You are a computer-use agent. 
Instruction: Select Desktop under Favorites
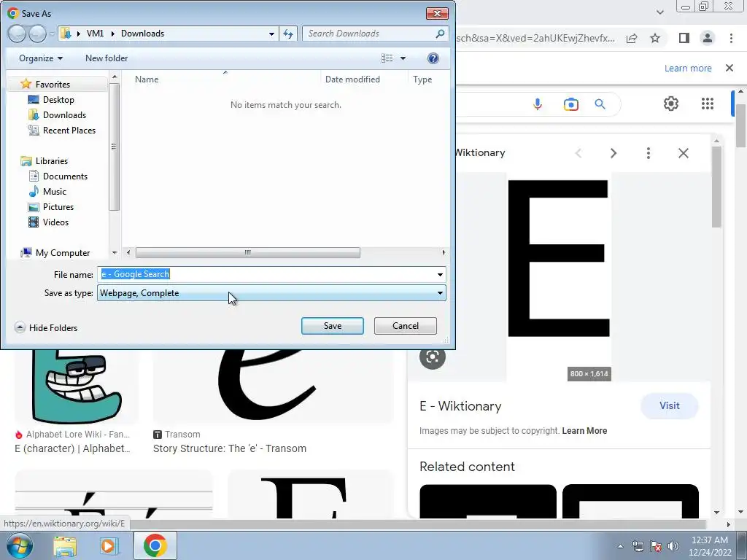click(x=58, y=99)
